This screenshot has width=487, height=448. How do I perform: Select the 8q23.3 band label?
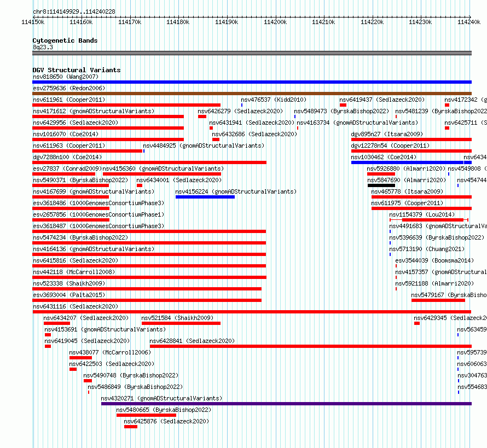point(43,47)
